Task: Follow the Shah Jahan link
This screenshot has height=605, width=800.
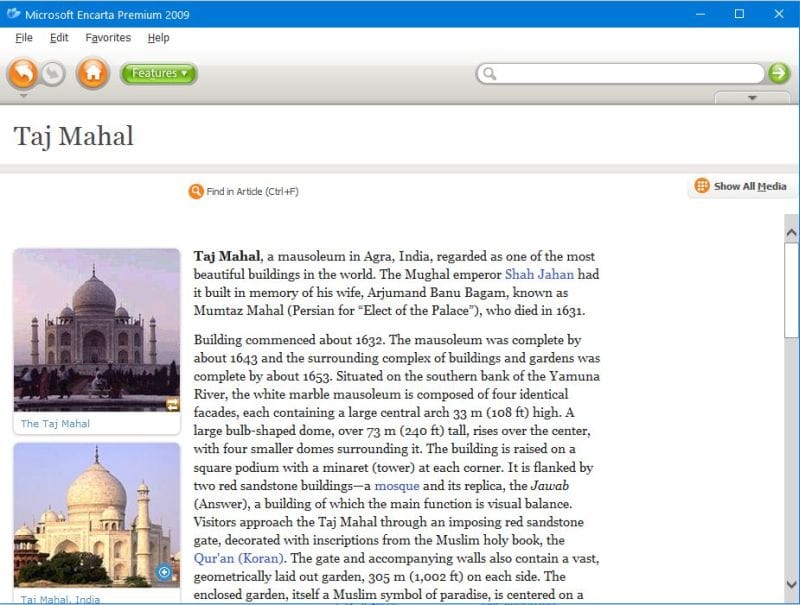Action: pos(539,274)
